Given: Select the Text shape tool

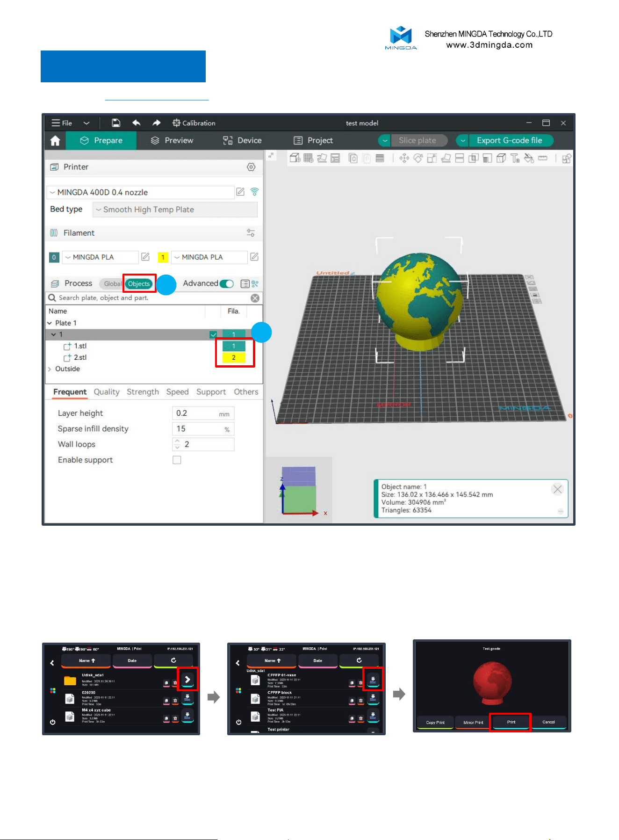Looking at the screenshot, I should pyautogui.click(x=515, y=158).
